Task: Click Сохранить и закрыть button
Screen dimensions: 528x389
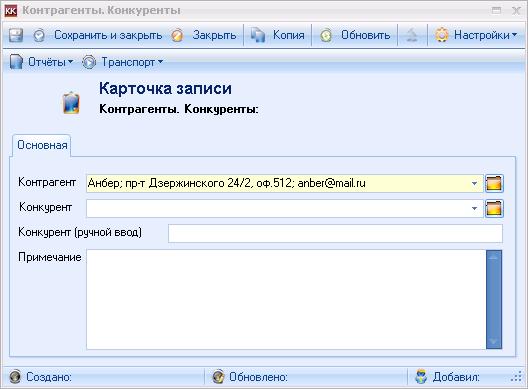Action: (x=98, y=35)
